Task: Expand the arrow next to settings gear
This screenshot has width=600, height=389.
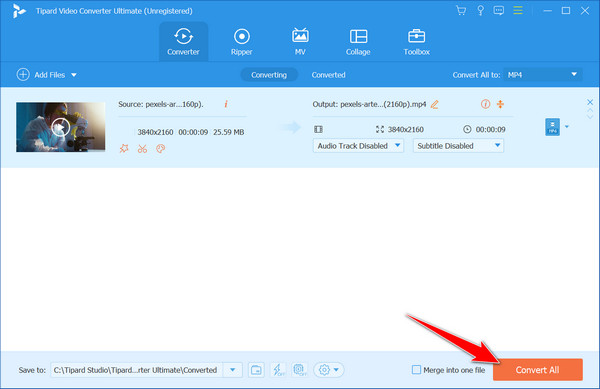Action: coord(336,370)
